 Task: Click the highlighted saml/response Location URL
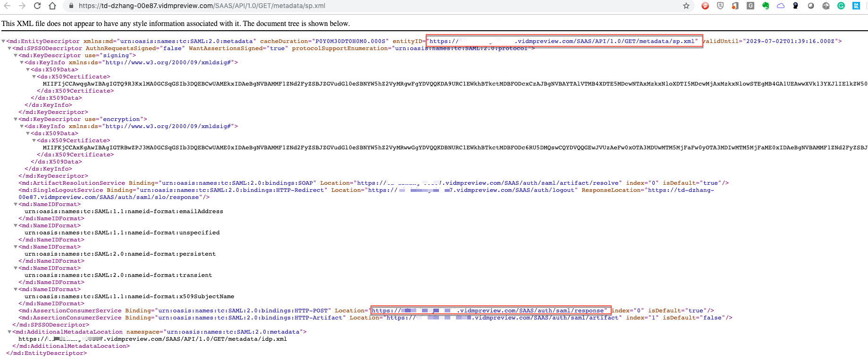[491, 310]
